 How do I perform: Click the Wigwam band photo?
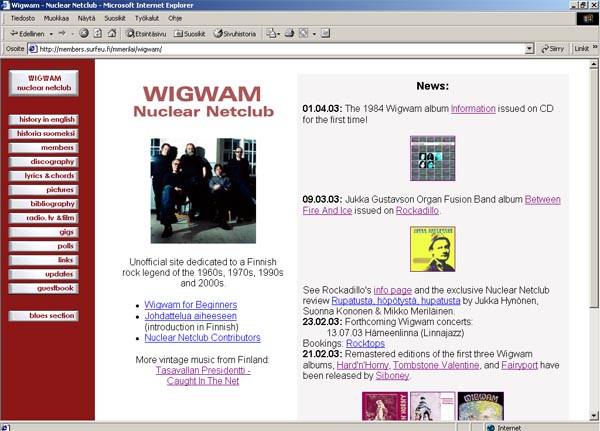click(203, 191)
